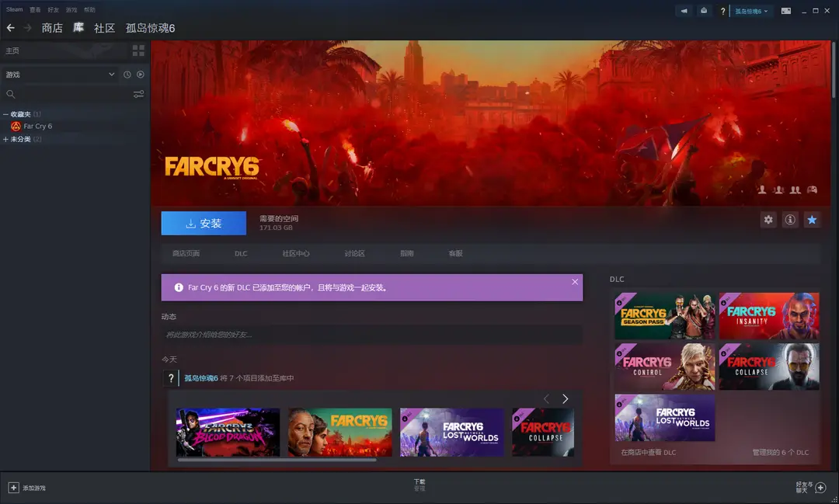The image size is (839, 504).
Task: Switch to collections grid view icon
Action: (x=138, y=50)
